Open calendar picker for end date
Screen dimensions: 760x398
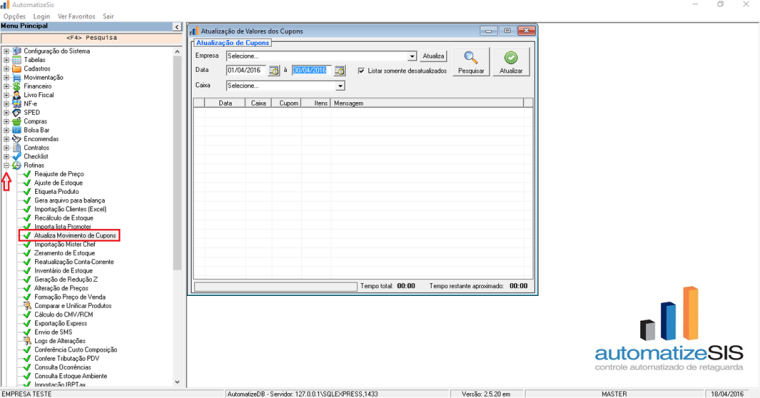(x=340, y=71)
